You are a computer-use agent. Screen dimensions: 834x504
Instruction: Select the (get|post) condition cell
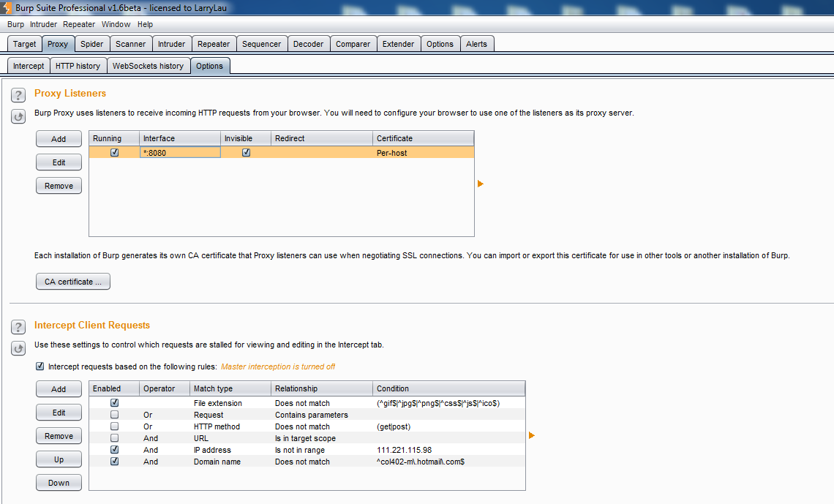[x=449, y=426]
